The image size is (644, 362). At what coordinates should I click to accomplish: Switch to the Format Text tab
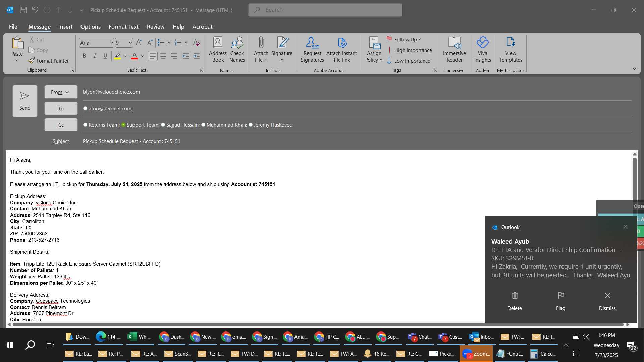click(123, 27)
